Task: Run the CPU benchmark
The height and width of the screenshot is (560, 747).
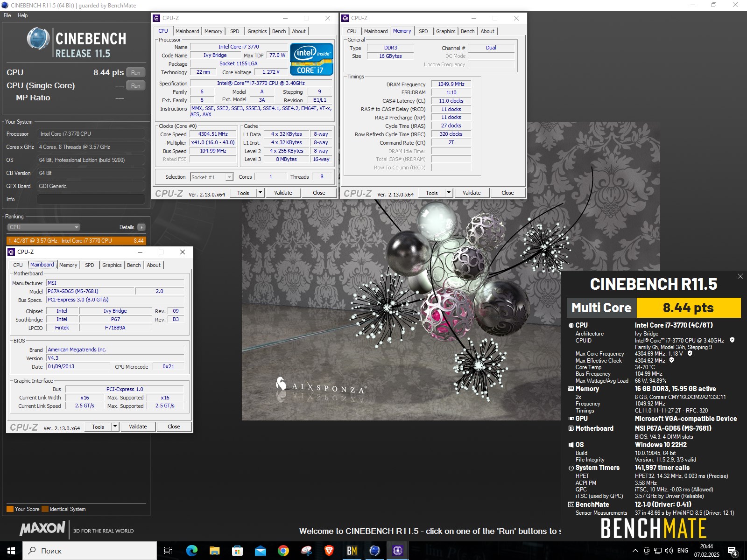Action: tap(136, 72)
